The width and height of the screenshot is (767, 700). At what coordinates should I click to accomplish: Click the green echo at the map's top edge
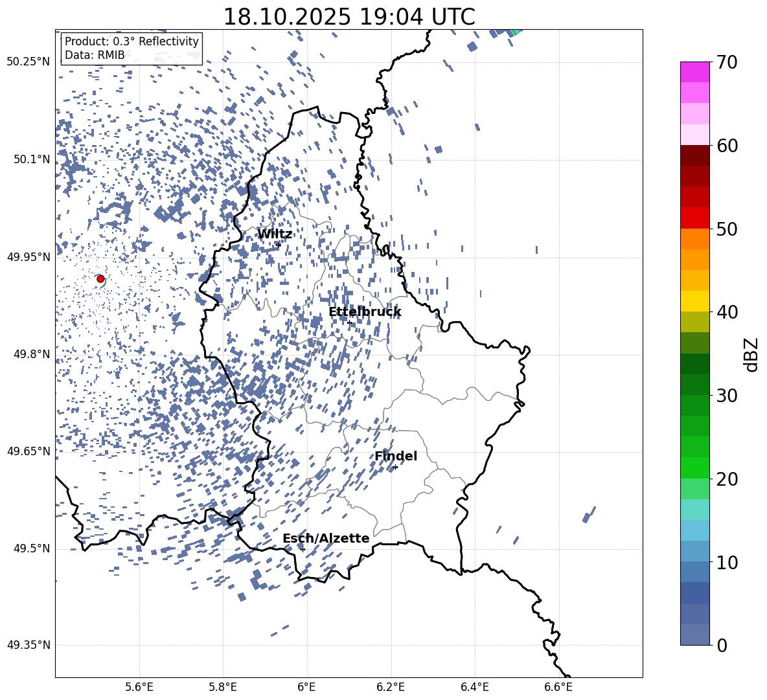point(516,32)
